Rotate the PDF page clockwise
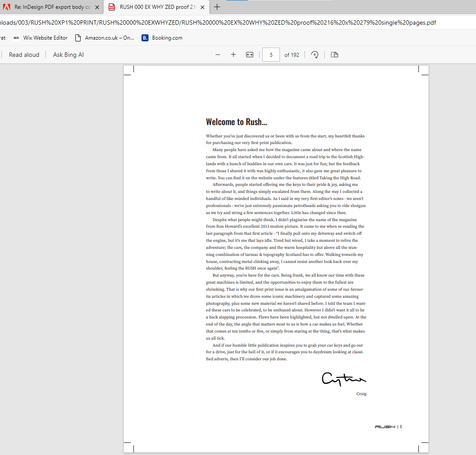 315,55
